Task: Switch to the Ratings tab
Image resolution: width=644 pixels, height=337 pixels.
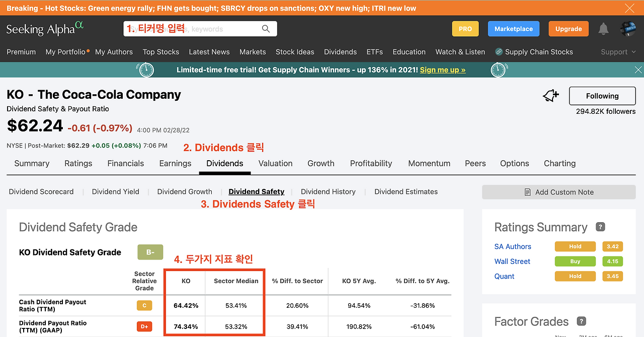Action: (78, 163)
